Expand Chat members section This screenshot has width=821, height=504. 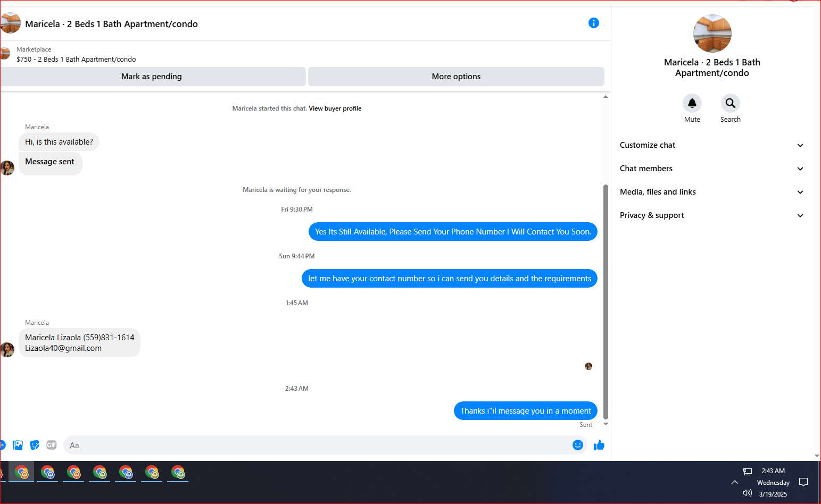tap(712, 169)
